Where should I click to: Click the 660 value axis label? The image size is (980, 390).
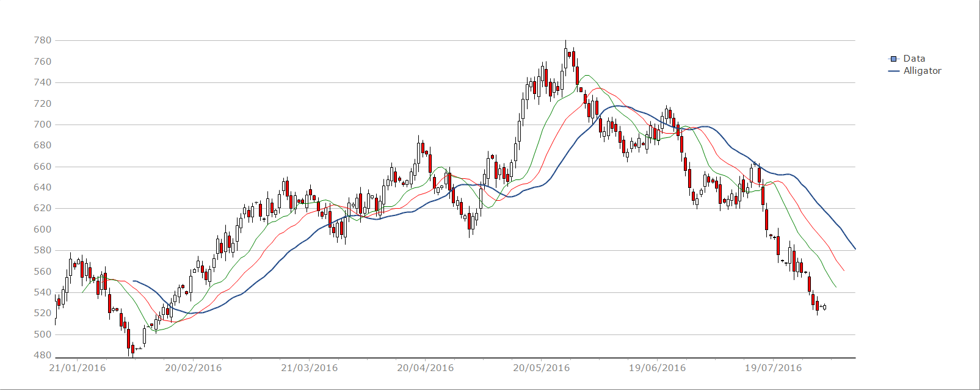point(43,167)
